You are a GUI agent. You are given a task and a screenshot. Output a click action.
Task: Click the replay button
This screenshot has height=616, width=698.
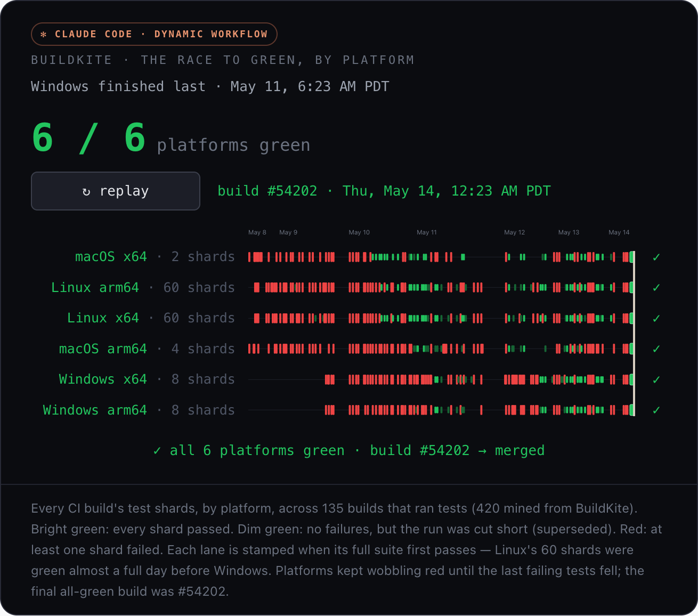(x=116, y=191)
